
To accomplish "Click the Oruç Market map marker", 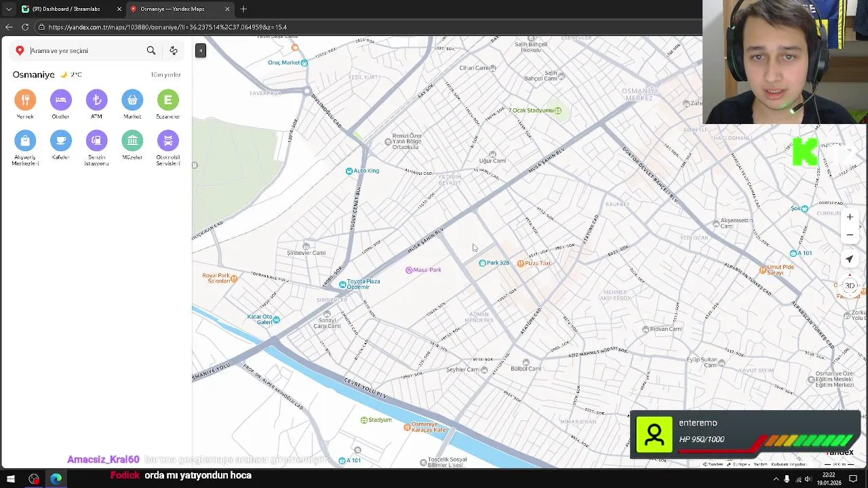I will tap(304, 62).
